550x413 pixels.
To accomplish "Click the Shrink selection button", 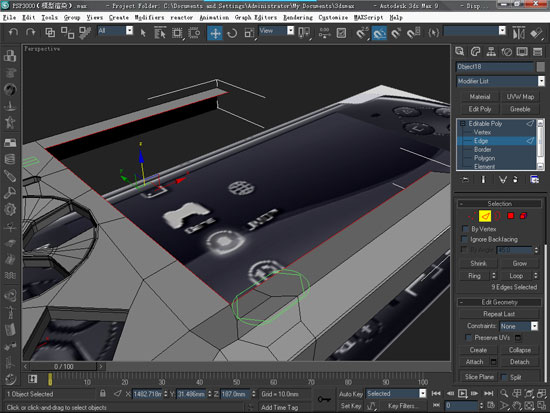I will [478, 263].
